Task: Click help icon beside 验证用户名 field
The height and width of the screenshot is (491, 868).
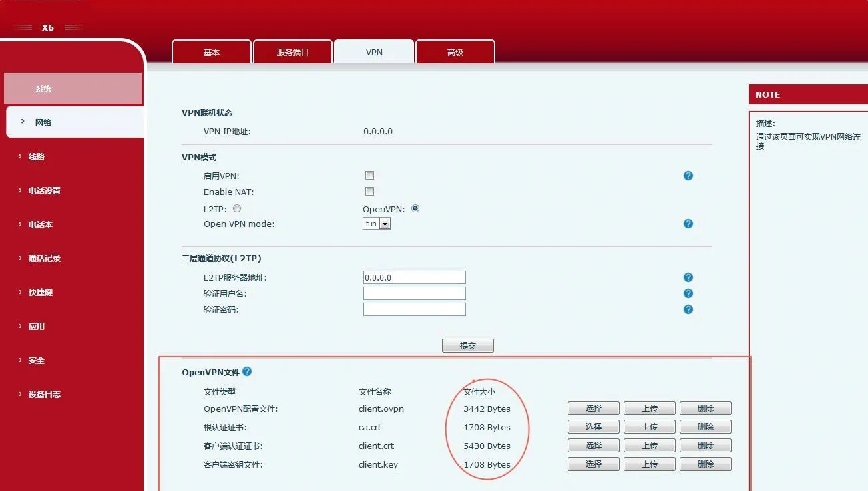Action: [x=688, y=293]
